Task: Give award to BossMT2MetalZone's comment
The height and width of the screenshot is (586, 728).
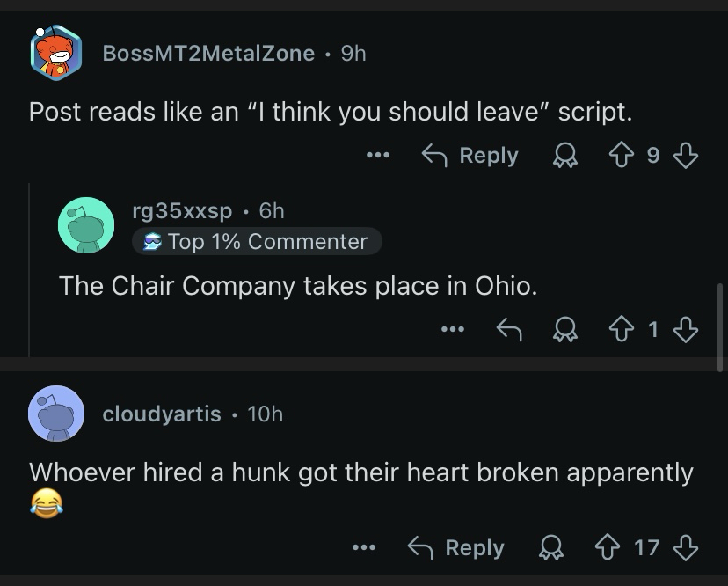Action: coord(564,156)
